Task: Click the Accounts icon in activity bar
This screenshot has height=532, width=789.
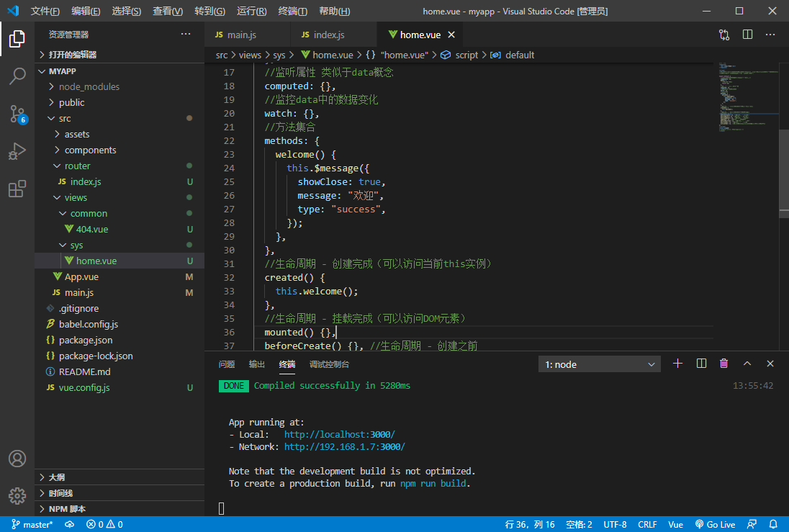Action: 17,459
